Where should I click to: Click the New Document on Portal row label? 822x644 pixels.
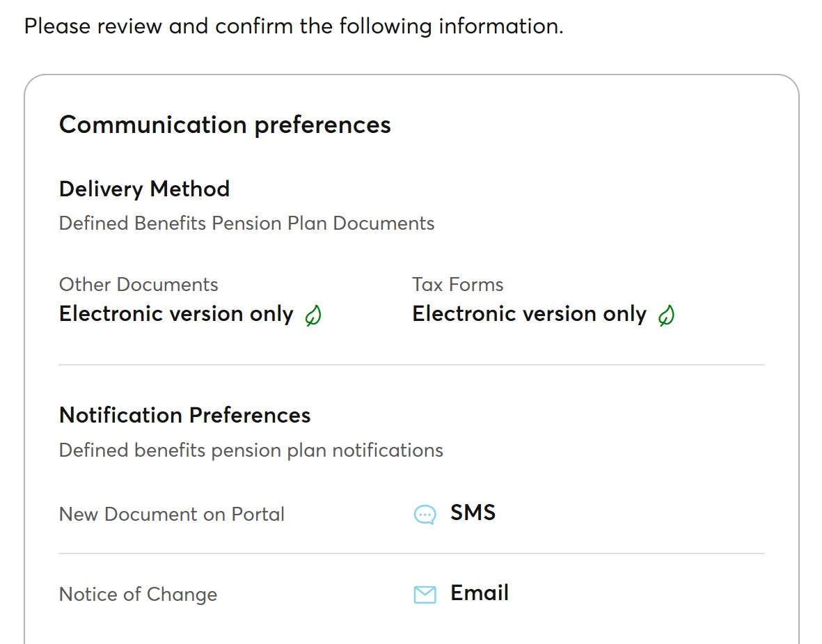point(171,514)
